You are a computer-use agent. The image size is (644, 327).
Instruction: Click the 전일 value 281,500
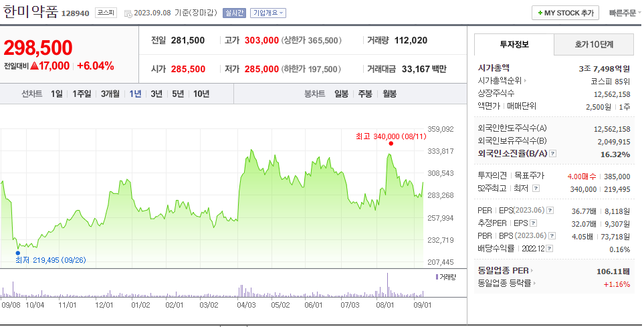pos(188,41)
